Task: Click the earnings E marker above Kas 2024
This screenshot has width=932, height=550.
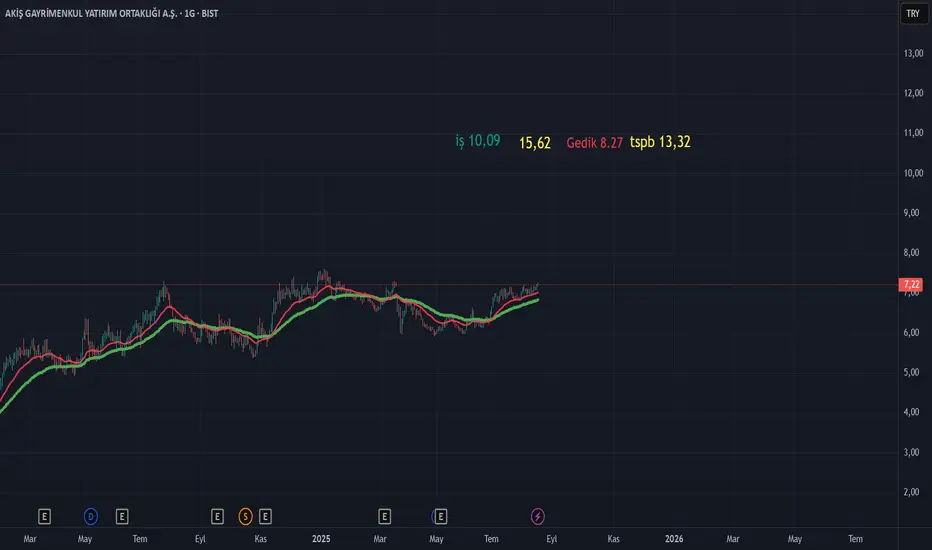Action: pyautogui.click(x=266, y=516)
